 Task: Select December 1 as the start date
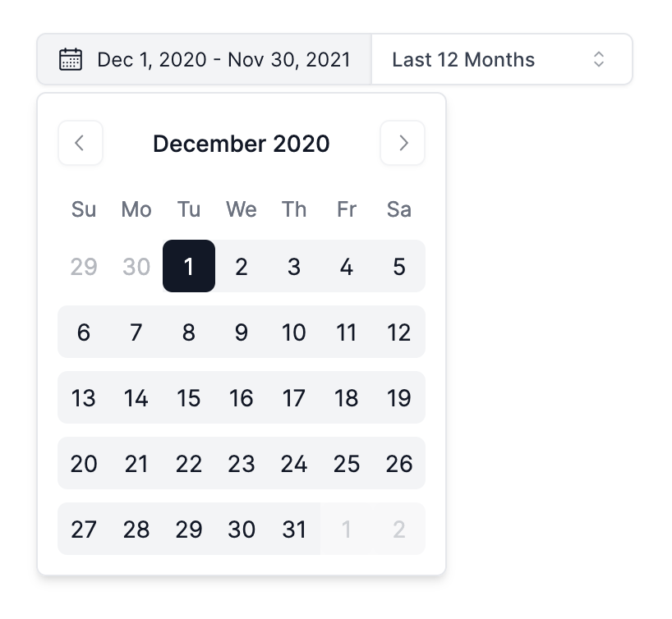pos(189,266)
